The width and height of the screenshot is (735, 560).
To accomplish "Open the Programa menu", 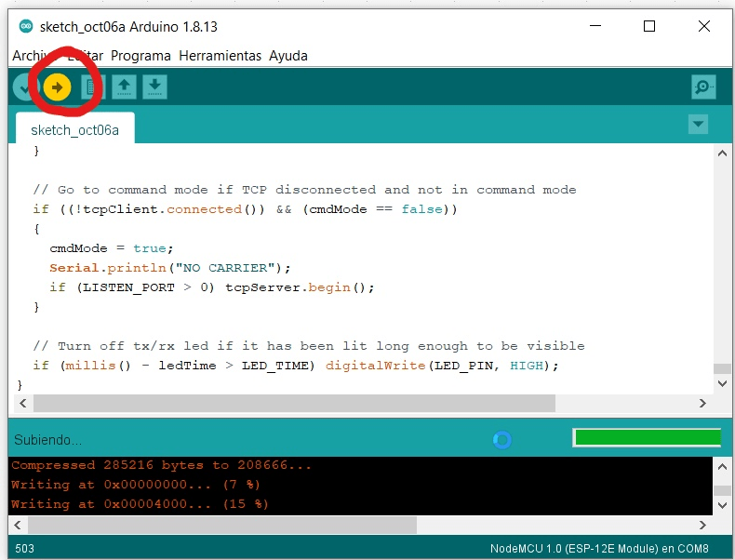I will coord(140,56).
